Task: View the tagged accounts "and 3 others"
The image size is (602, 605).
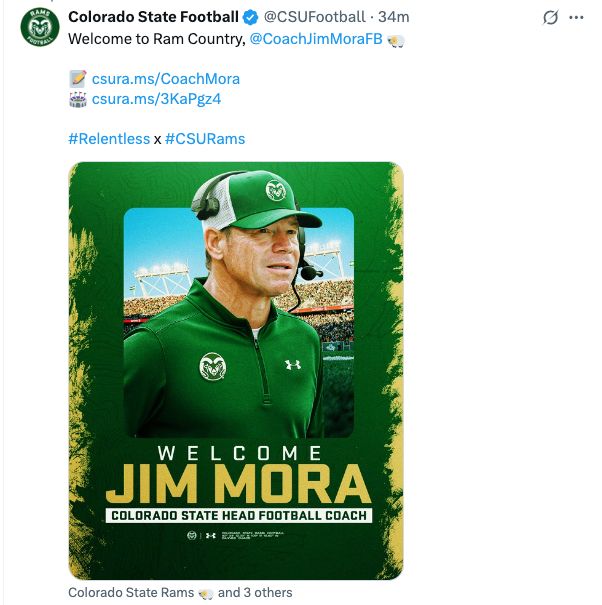Action: pyautogui.click(x=255, y=593)
